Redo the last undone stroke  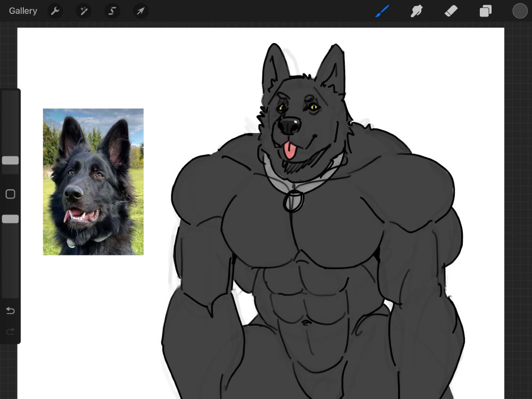pyautogui.click(x=11, y=331)
